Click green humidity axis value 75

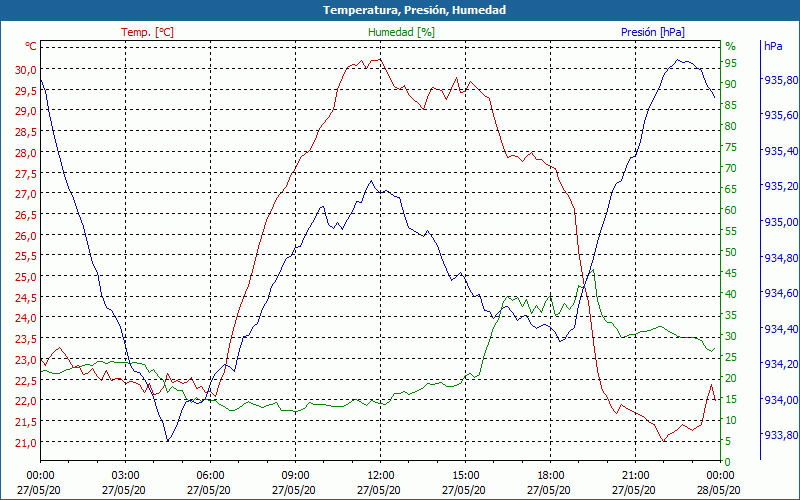(731, 147)
